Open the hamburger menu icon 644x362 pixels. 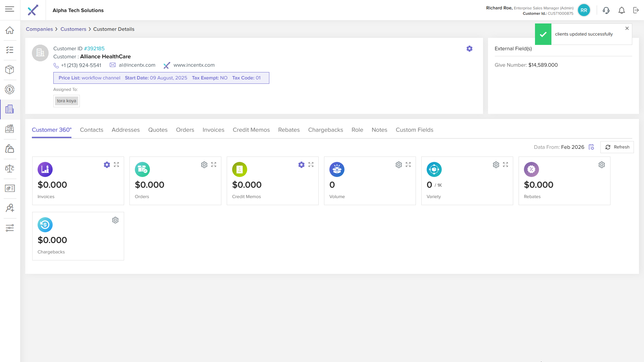pos(10,9)
